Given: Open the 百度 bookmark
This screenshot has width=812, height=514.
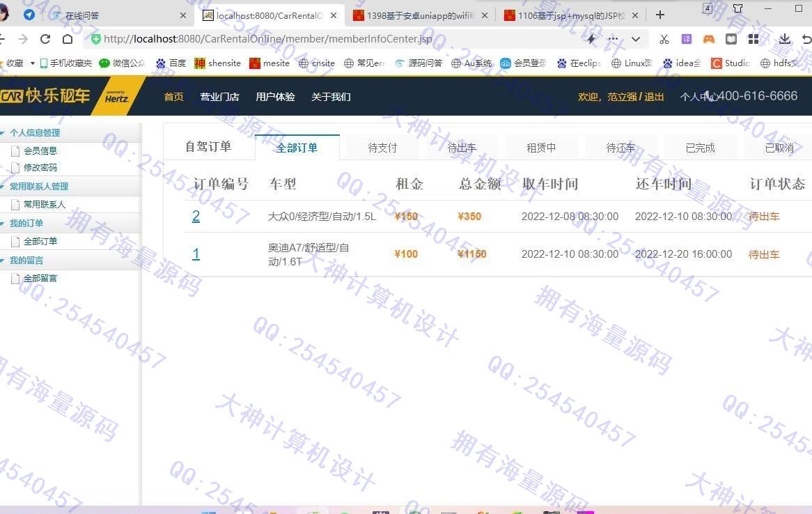Looking at the screenshot, I should (171, 63).
